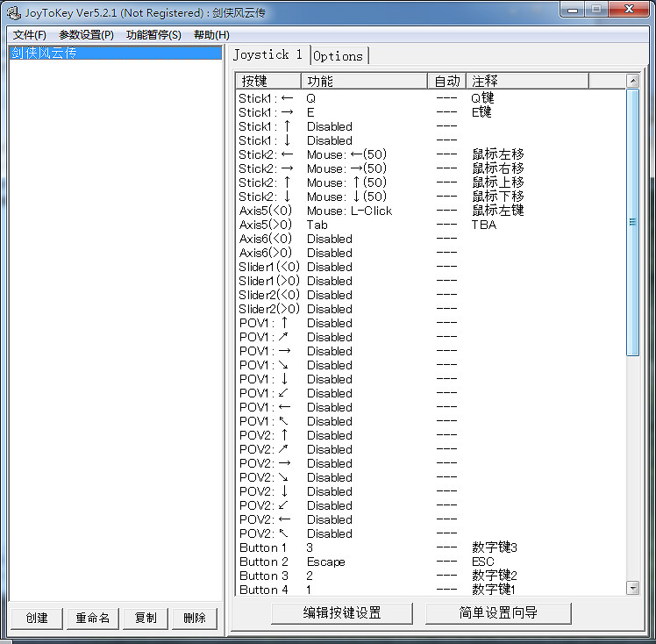Open the 文件(F) menu
656x644 pixels.
point(29,35)
